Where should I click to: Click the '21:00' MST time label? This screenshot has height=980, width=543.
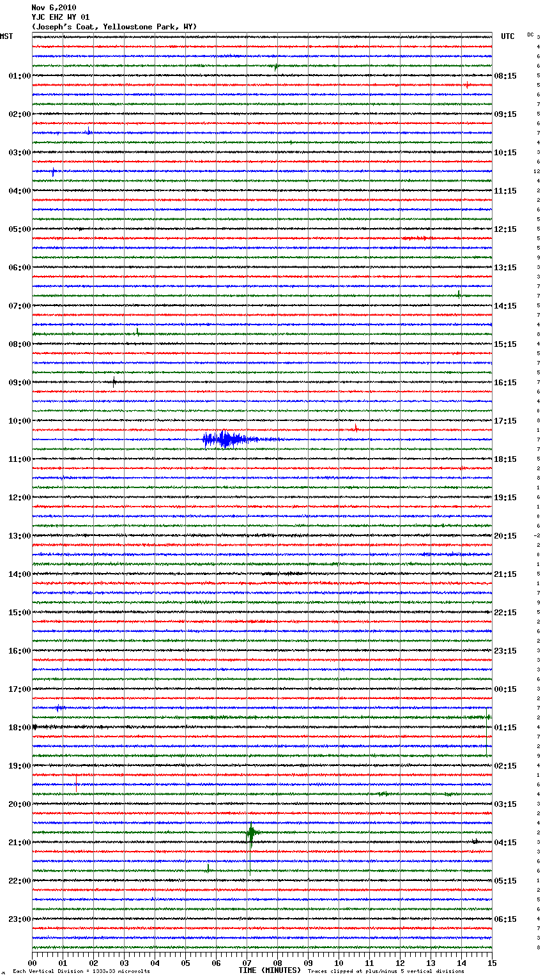(x=20, y=843)
